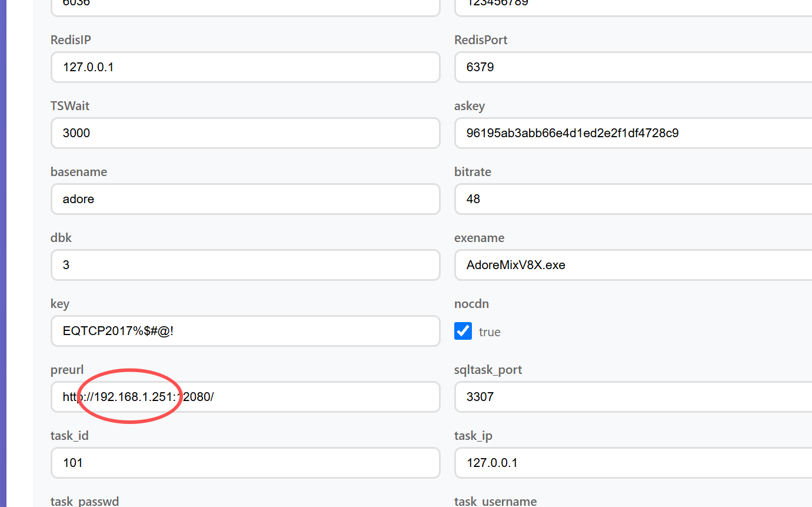Click the key field EQTCP2017%$#@!
This screenshot has height=507, width=812.
tap(245, 331)
